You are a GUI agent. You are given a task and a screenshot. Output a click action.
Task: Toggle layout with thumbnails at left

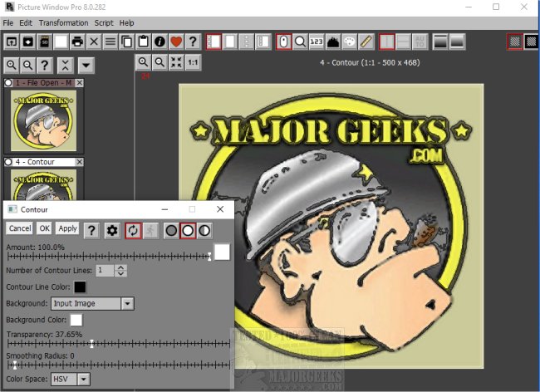[214, 42]
